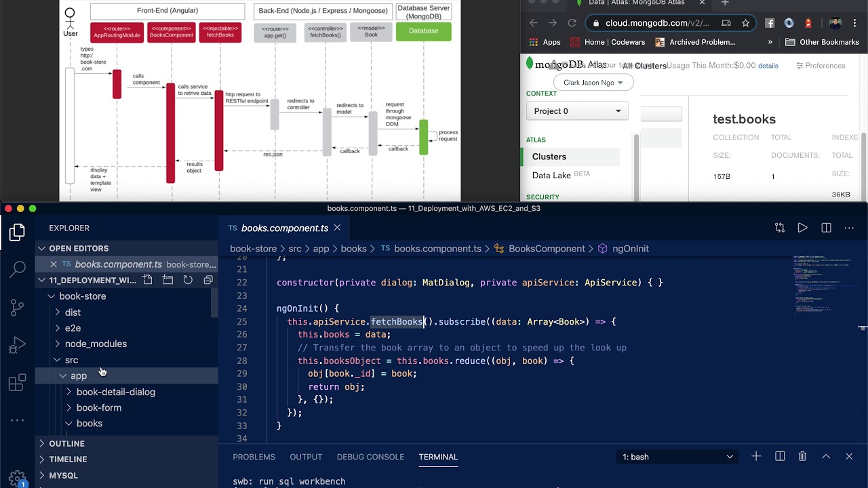Split the editor to the right
Viewport: 868px width, 488px height.
(x=826, y=228)
